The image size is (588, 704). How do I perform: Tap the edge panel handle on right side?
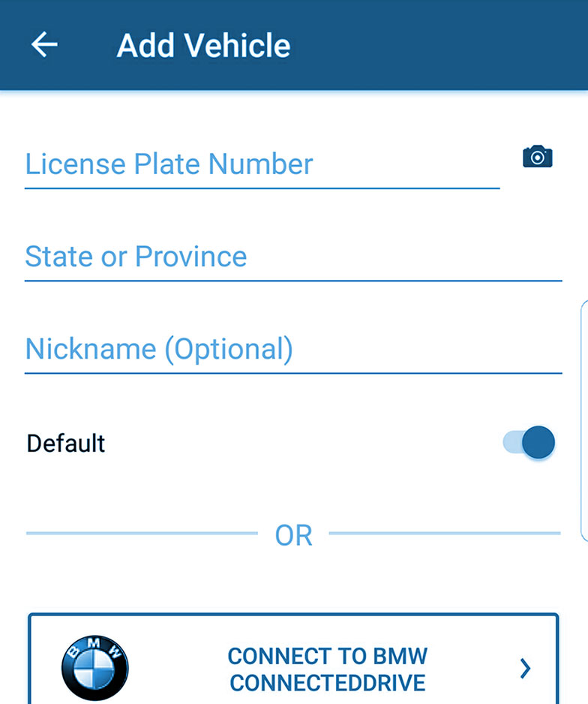point(584,421)
